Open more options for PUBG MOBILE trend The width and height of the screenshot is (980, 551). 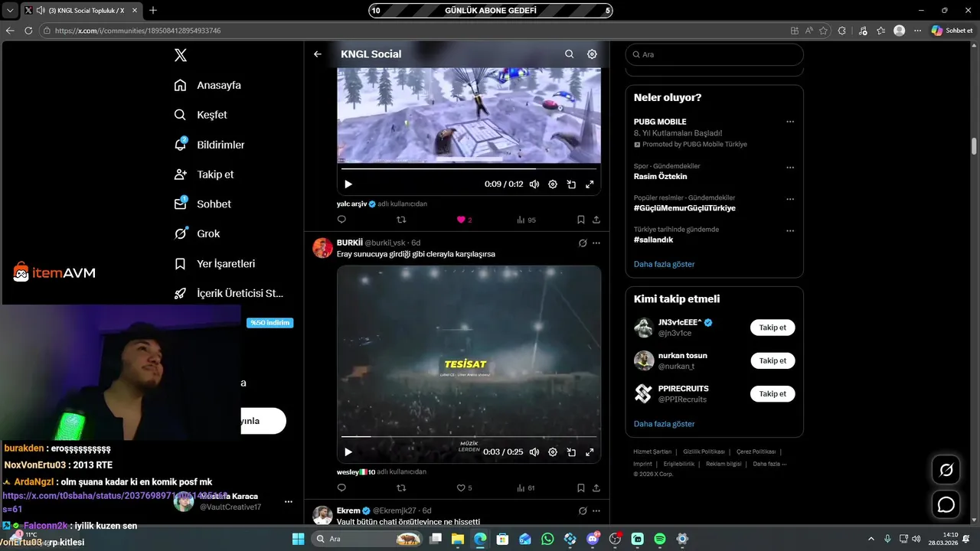[790, 122]
